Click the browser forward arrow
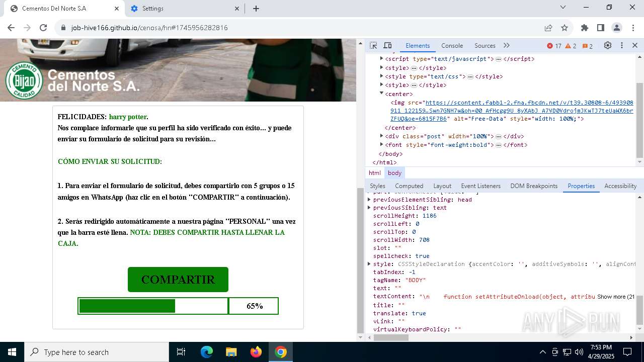 pos(27,28)
